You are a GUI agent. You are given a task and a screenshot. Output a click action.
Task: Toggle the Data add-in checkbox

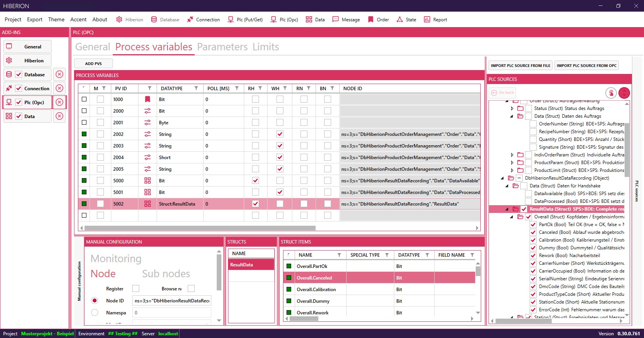(x=19, y=116)
